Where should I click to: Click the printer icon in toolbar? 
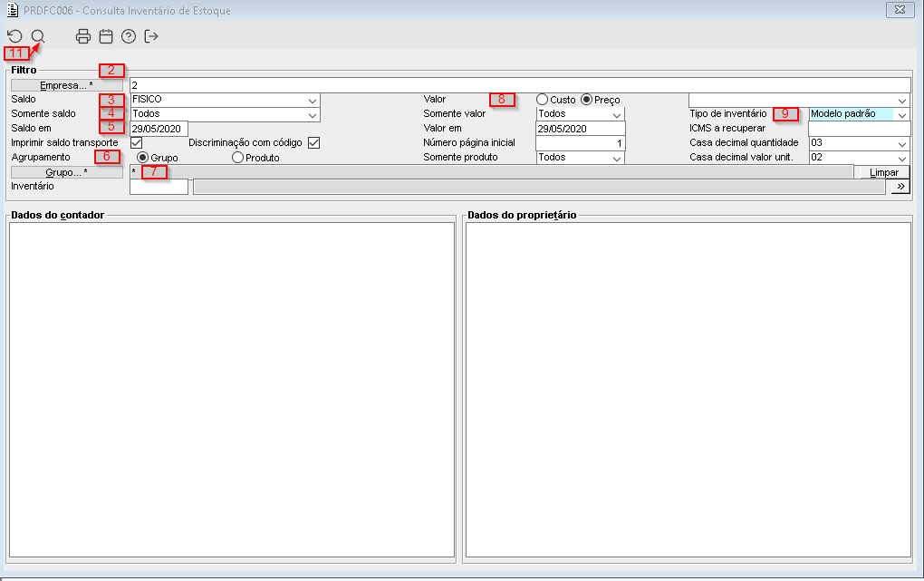click(83, 36)
